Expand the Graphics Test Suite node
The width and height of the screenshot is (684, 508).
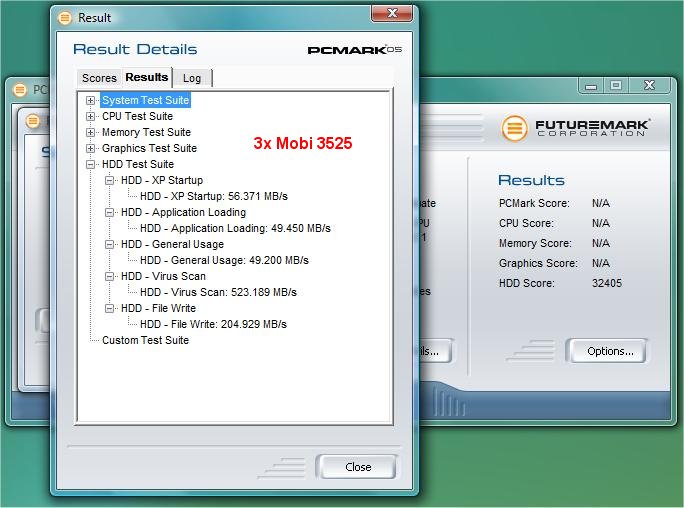[90, 148]
